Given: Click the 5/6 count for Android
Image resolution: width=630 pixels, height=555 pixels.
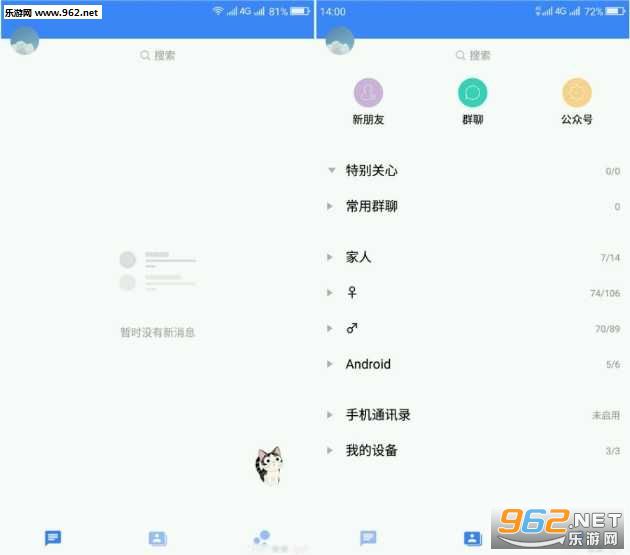Looking at the screenshot, I should point(613,365).
